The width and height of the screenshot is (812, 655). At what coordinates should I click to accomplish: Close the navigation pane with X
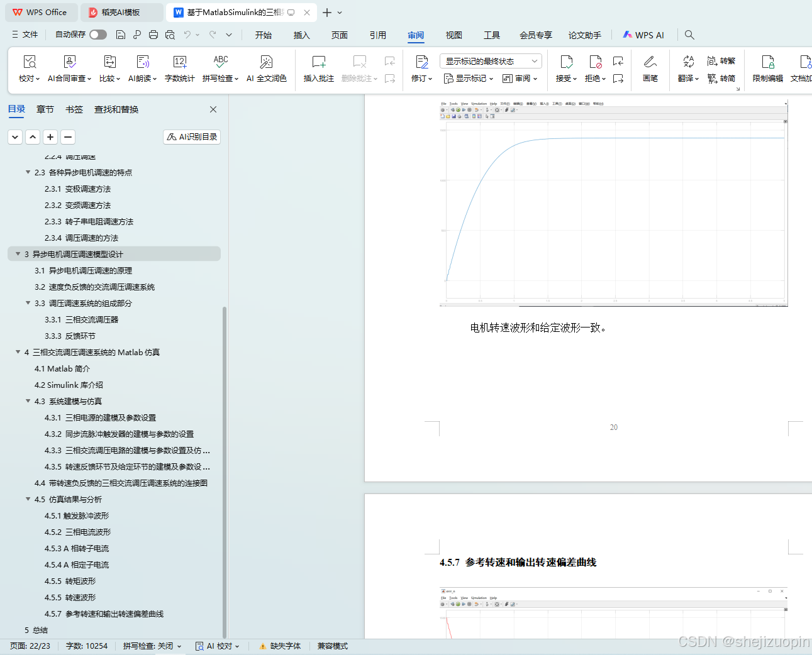[213, 109]
